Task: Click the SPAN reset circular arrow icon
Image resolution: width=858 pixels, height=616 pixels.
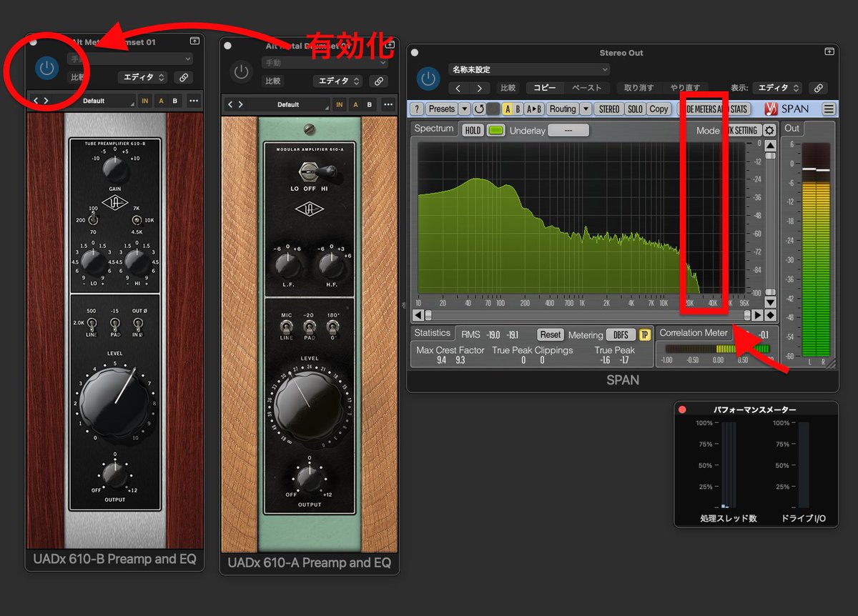Action: pos(478,109)
